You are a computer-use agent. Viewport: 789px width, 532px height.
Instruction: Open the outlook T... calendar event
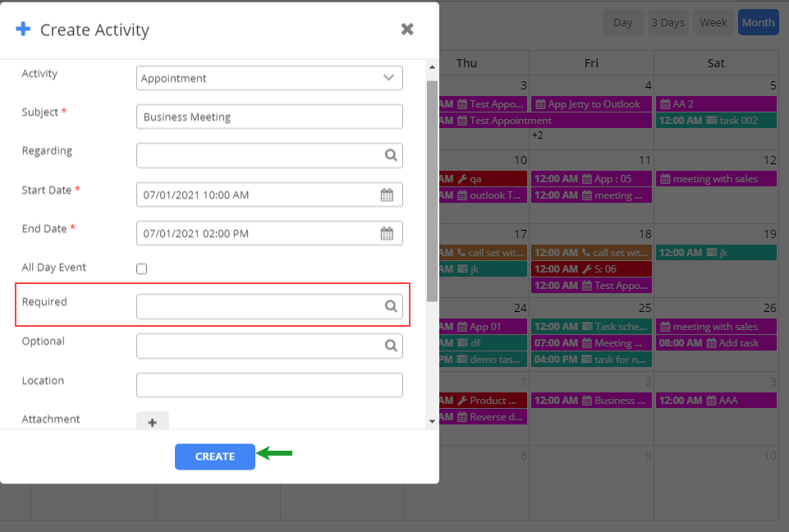483,195
